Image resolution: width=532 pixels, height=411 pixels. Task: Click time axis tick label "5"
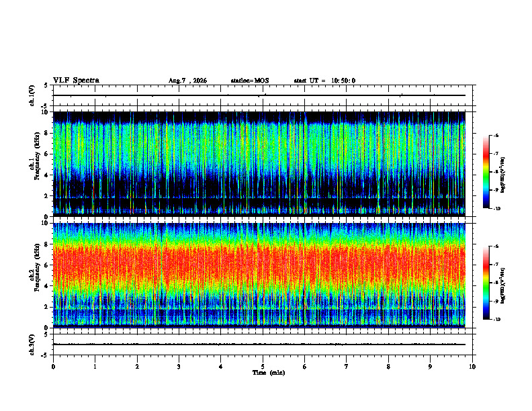click(263, 367)
